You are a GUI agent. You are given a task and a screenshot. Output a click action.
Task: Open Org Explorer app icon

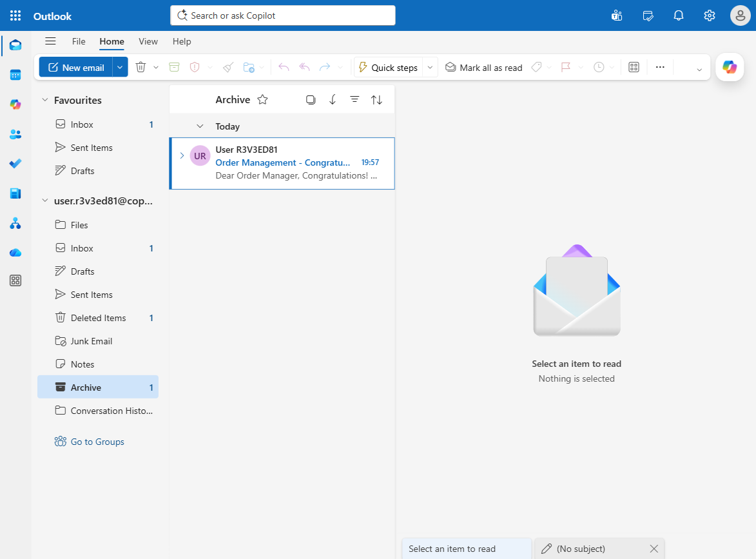pos(15,223)
